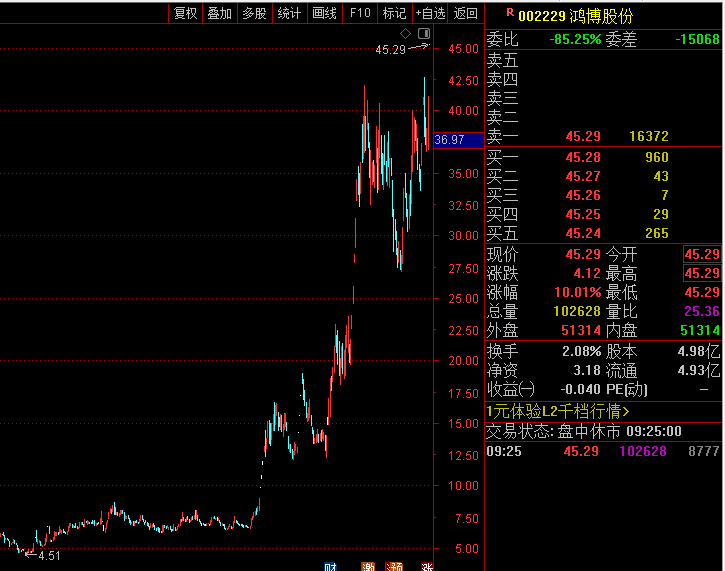Open the 复权 adjustment menu
The height and width of the screenshot is (571, 725).
(185, 13)
